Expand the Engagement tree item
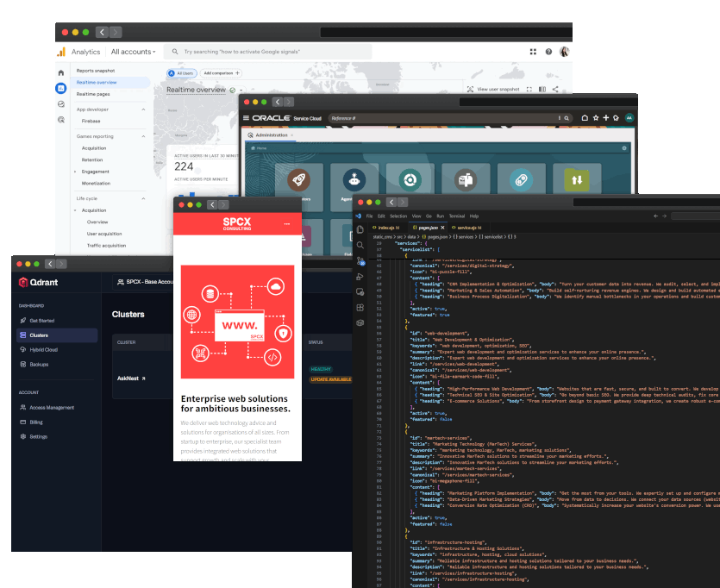 [75, 172]
